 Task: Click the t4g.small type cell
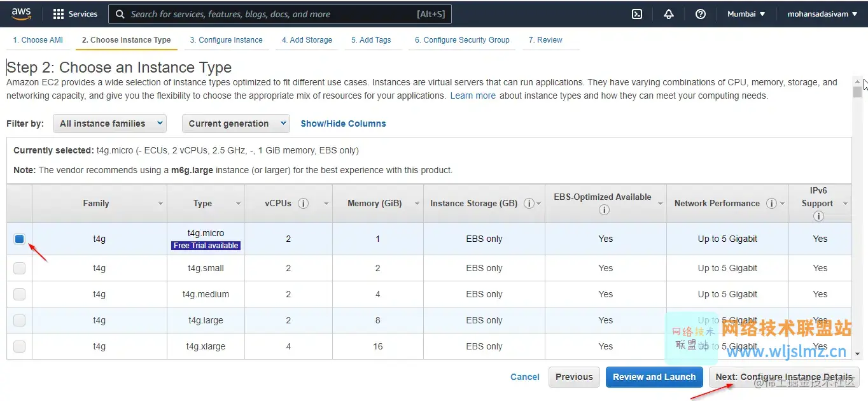click(206, 269)
